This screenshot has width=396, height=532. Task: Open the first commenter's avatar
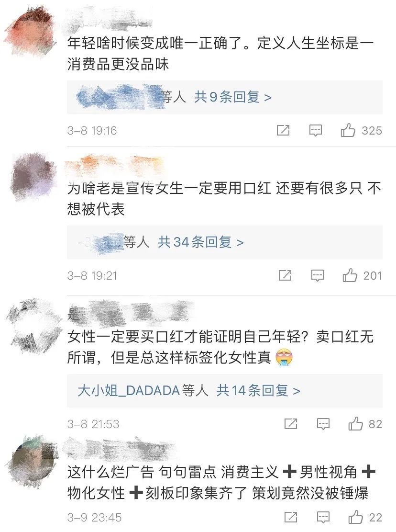[31, 31]
